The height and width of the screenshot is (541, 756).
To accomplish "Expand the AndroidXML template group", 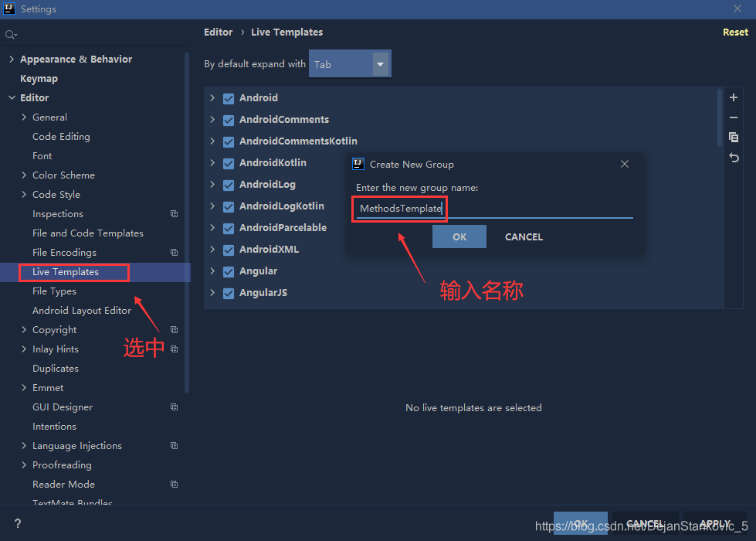I will (x=212, y=249).
